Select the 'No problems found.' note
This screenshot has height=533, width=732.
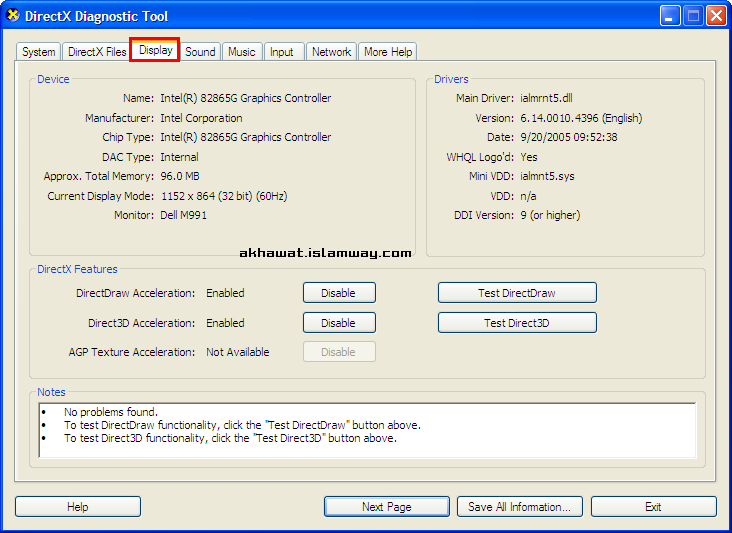click(111, 412)
